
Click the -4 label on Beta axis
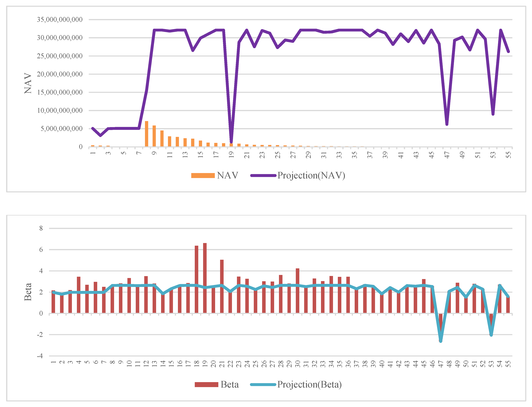tap(40, 356)
